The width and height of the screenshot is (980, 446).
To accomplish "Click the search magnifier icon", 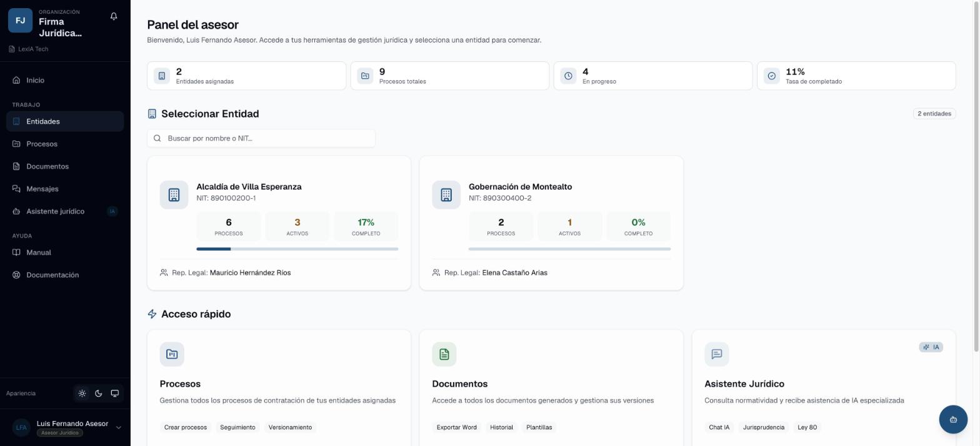I will [157, 138].
